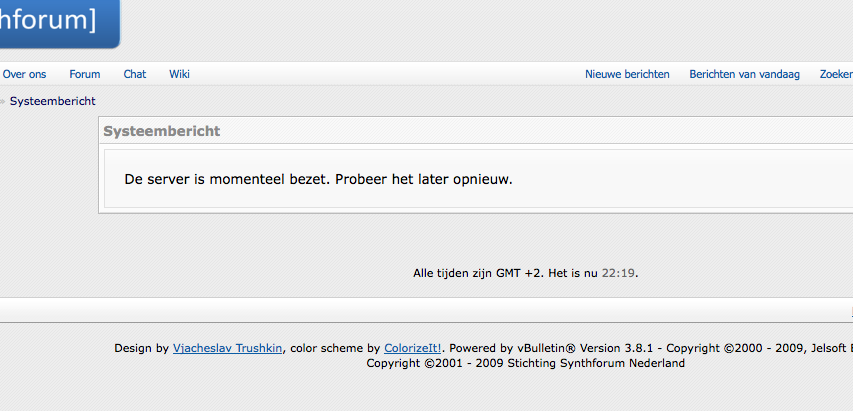
Task: Click the blue Synthforum logo banner
Action: 60,23
